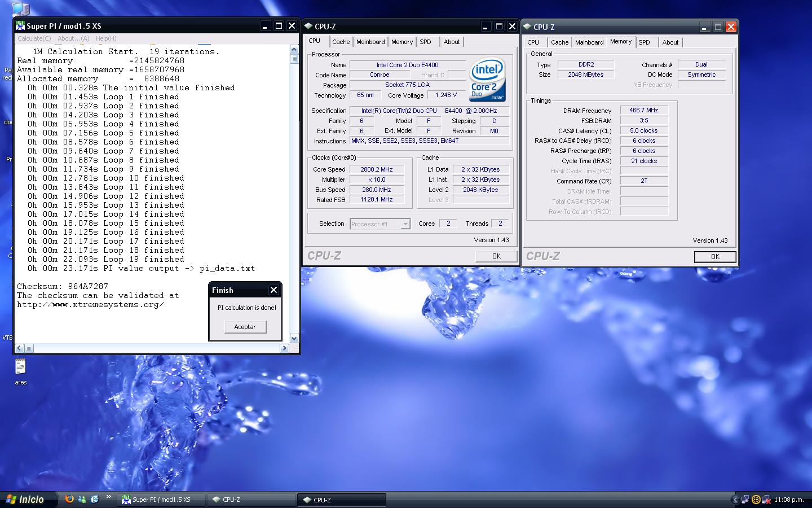Open the Help(H) menu in Super PI
The width and height of the screenshot is (812, 508).
tap(106, 38)
